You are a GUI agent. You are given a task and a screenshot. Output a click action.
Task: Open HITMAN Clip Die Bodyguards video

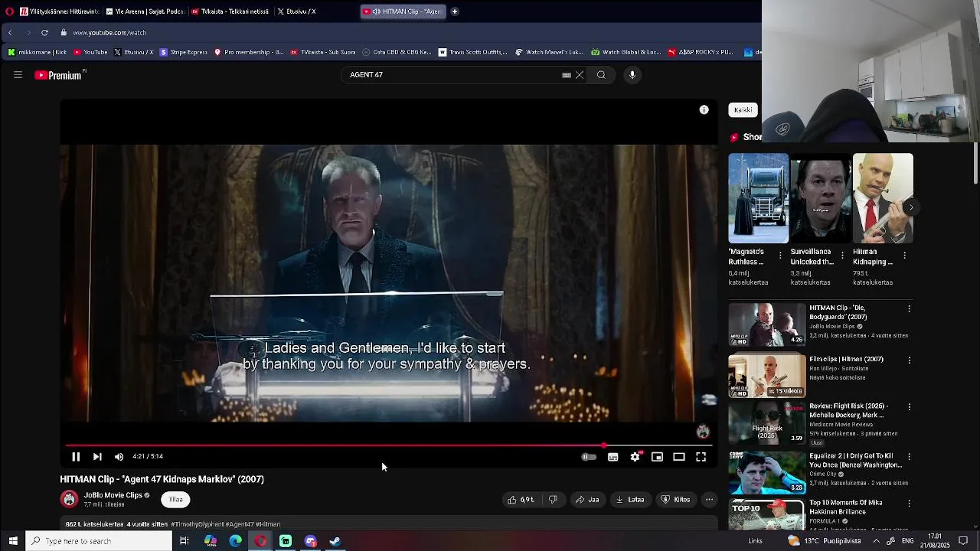[766, 325]
